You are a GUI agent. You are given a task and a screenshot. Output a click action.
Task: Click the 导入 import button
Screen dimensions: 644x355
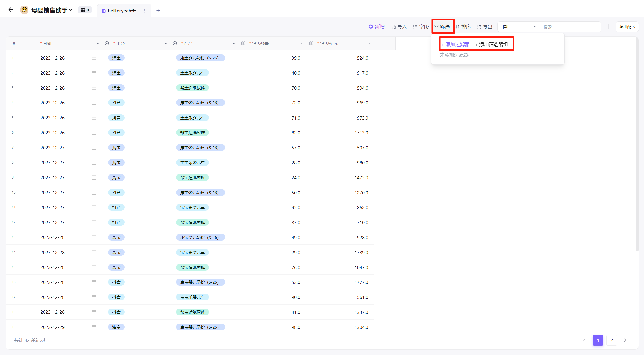click(x=399, y=27)
